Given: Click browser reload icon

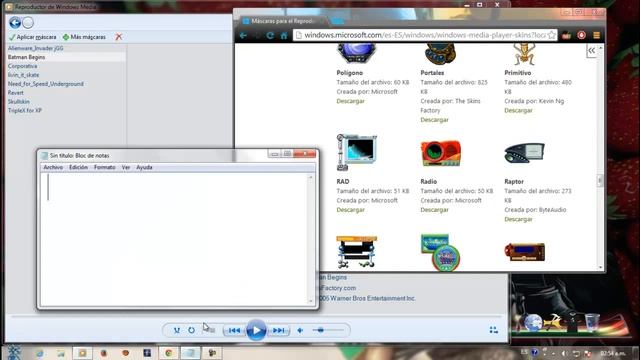Looking at the screenshot, I should 270,36.
